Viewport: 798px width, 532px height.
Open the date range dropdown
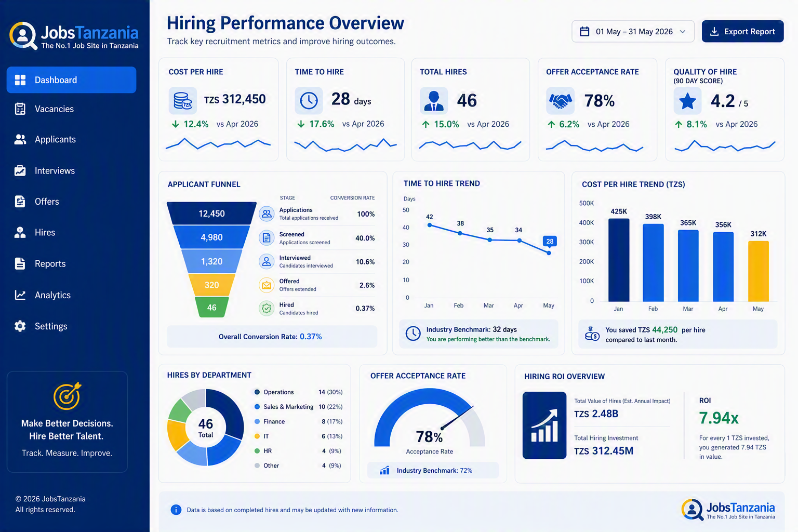coord(633,31)
